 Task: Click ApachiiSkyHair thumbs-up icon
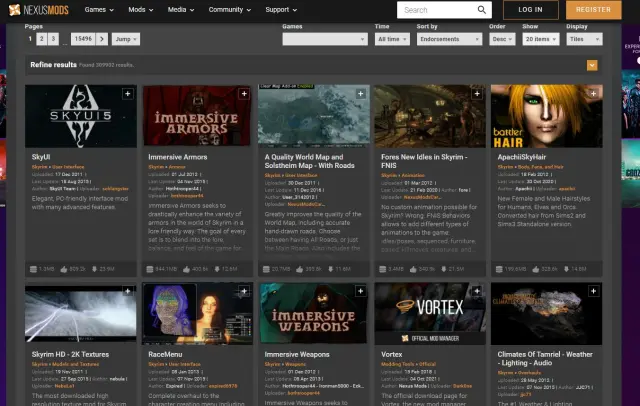pyautogui.click(x=536, y=269)
